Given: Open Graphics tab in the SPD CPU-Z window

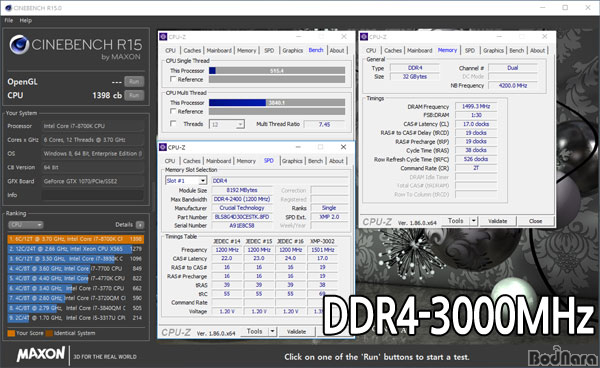Looking at the screenshot, I should point(292,161).
